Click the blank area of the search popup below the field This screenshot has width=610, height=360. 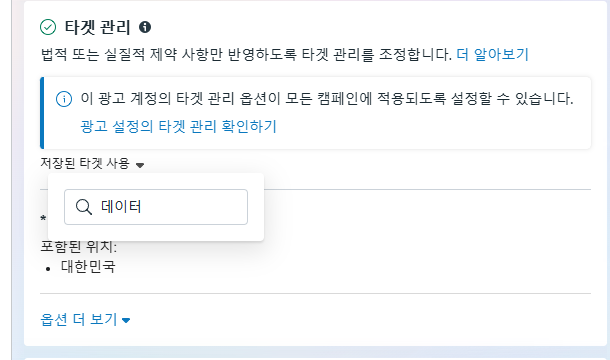click(x=156, y=233)
